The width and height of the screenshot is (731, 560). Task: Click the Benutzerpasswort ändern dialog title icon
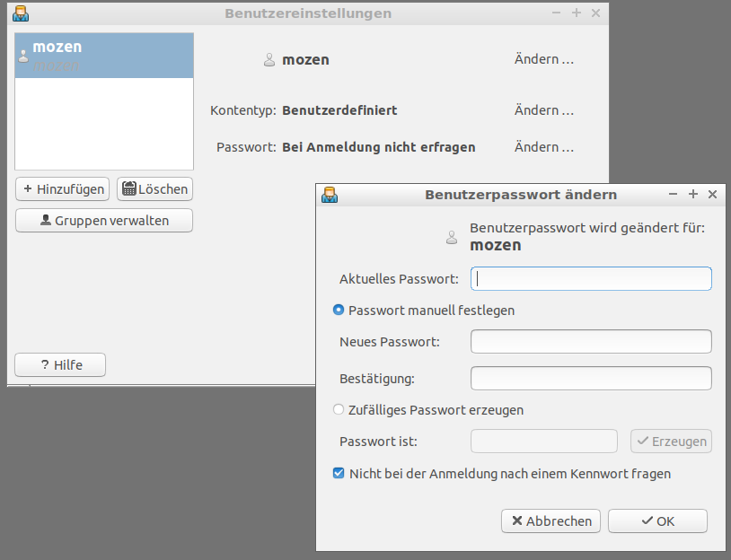[x=330, y=195]
